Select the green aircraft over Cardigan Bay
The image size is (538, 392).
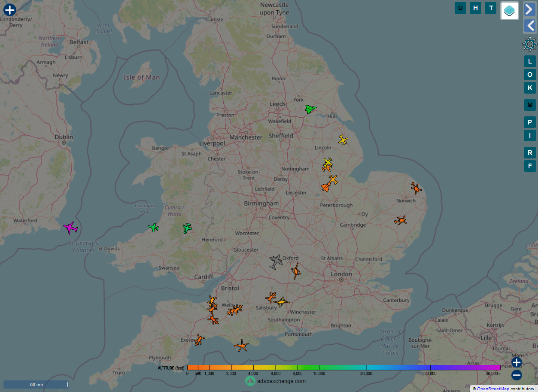(153, 228)
